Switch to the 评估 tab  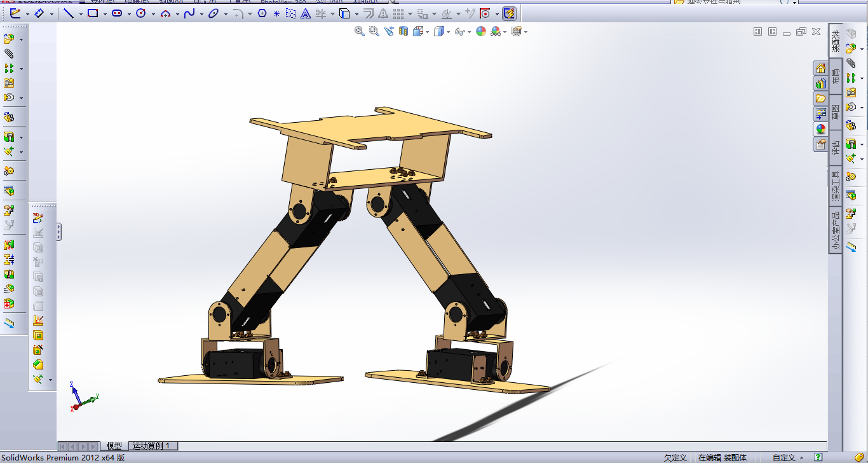[836, 148]
